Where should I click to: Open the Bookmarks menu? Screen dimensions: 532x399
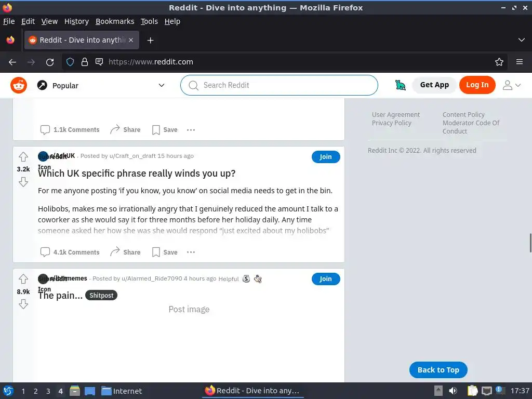click(x=115, y=21)
